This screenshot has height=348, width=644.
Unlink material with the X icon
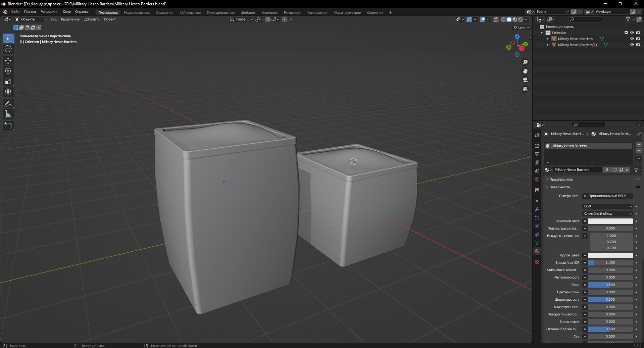coord(627,170)
